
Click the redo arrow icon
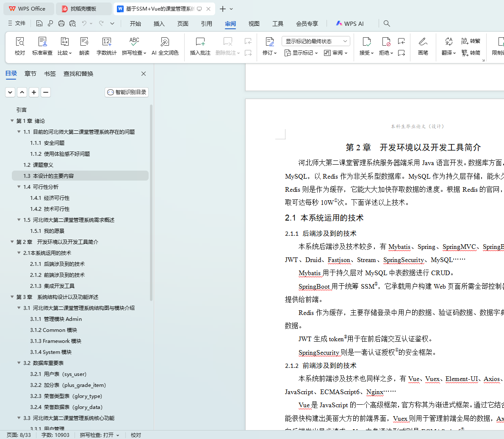[x=101, y=23]
